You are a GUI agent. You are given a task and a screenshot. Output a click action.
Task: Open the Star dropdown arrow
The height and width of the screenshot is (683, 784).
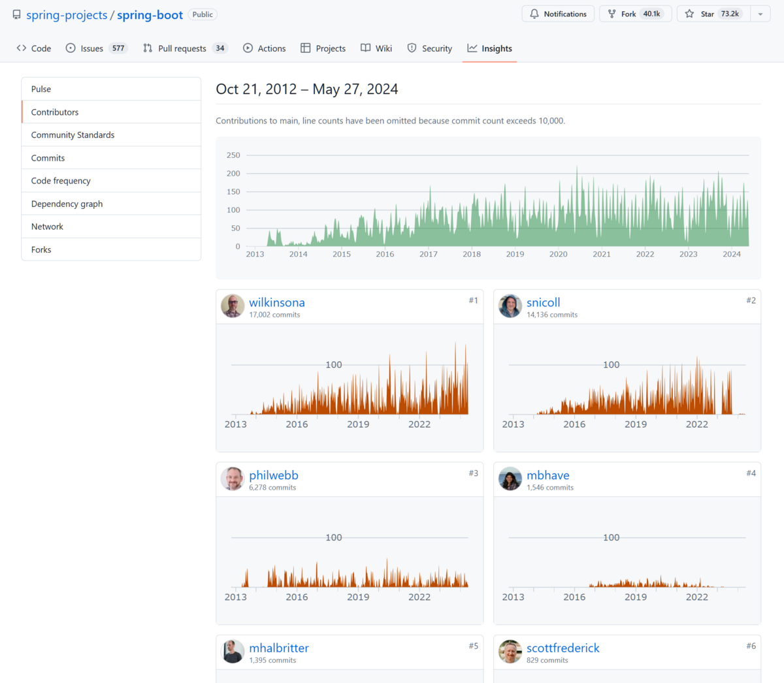click(x=760, y=14)
